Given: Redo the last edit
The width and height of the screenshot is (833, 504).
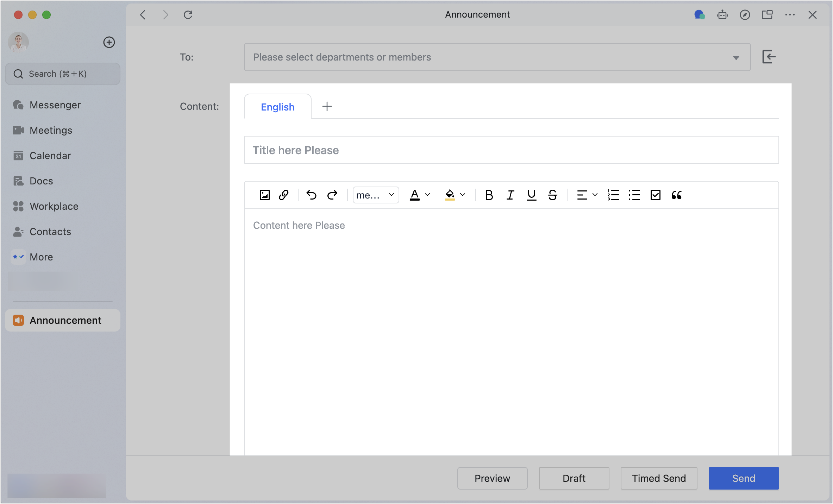Looking at the screenshot, I should tap(332, 195).
